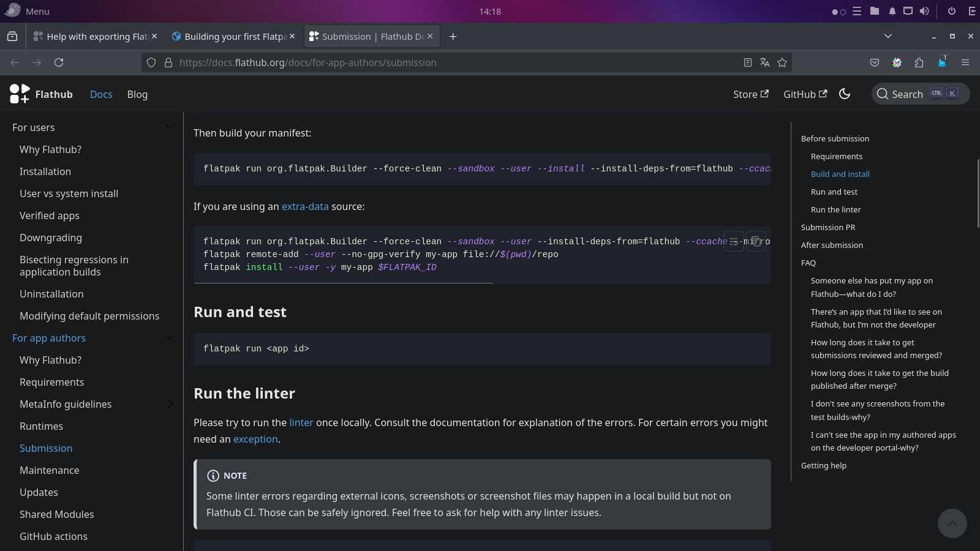Jump to Run the linter in contents
Image resolution: width=980 pixels, height=551 pixels.
(835, 209)
